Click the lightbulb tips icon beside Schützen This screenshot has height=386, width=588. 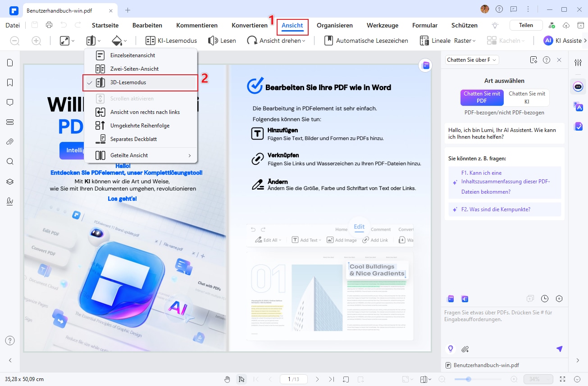495,25
